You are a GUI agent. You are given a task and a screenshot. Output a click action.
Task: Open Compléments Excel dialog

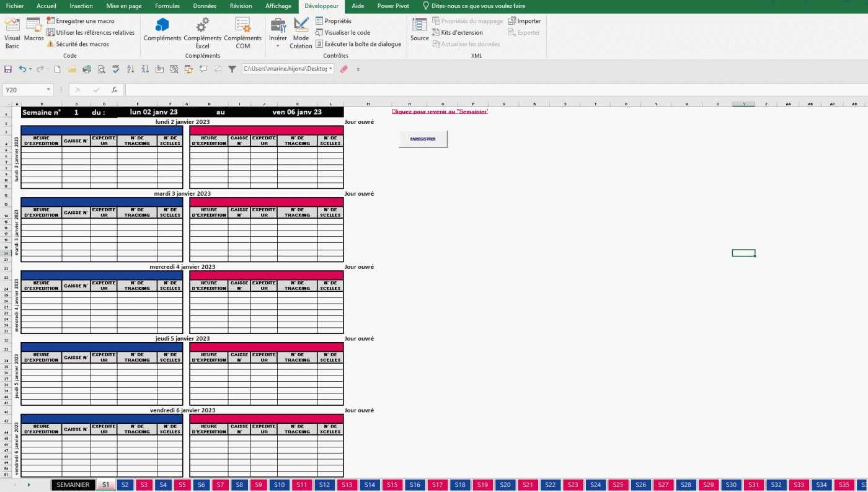click(x=202, y=33)
